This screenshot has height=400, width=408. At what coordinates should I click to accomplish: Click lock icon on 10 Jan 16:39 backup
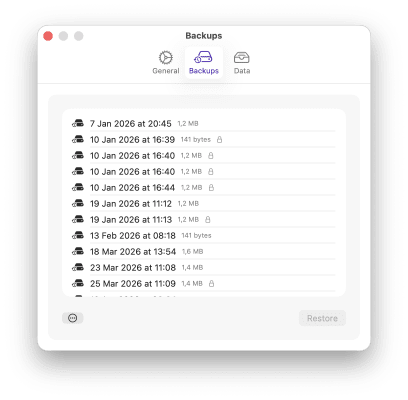219,139
